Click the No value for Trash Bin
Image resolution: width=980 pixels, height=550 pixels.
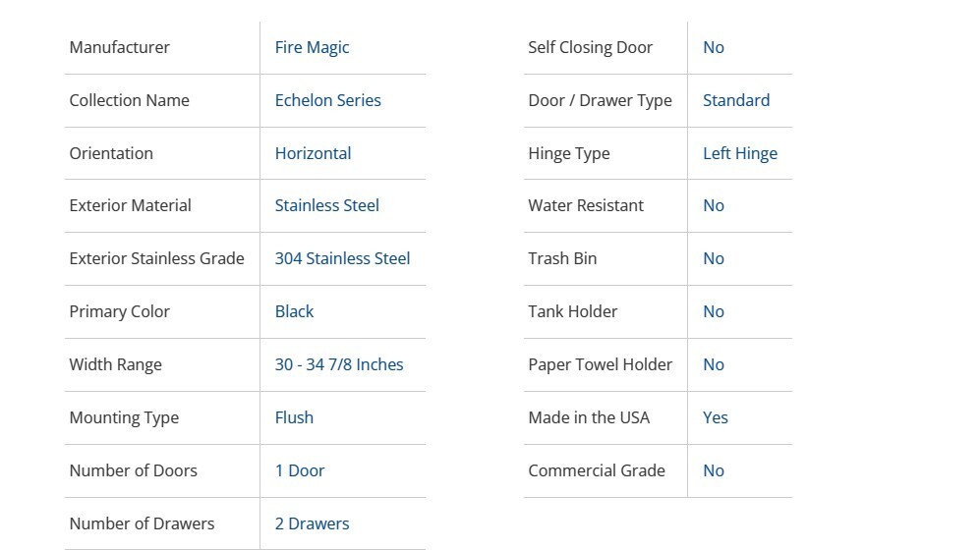(x=714, y=258)
